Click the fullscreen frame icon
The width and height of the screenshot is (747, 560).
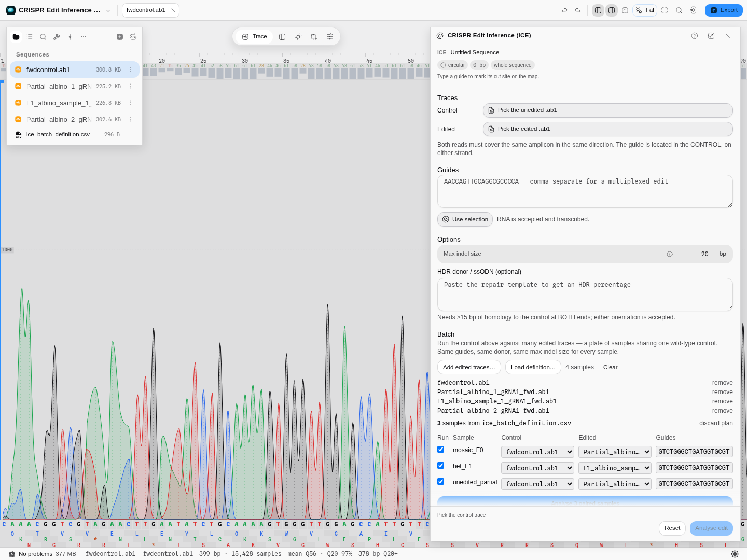(x=665, y=10)
